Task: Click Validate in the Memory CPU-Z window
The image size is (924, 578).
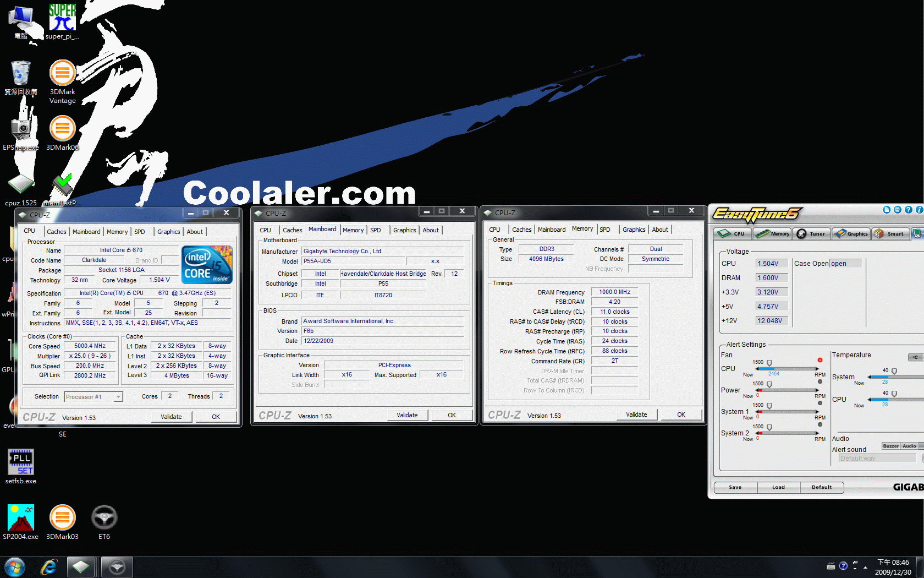Action: click(x=636, y=415)
